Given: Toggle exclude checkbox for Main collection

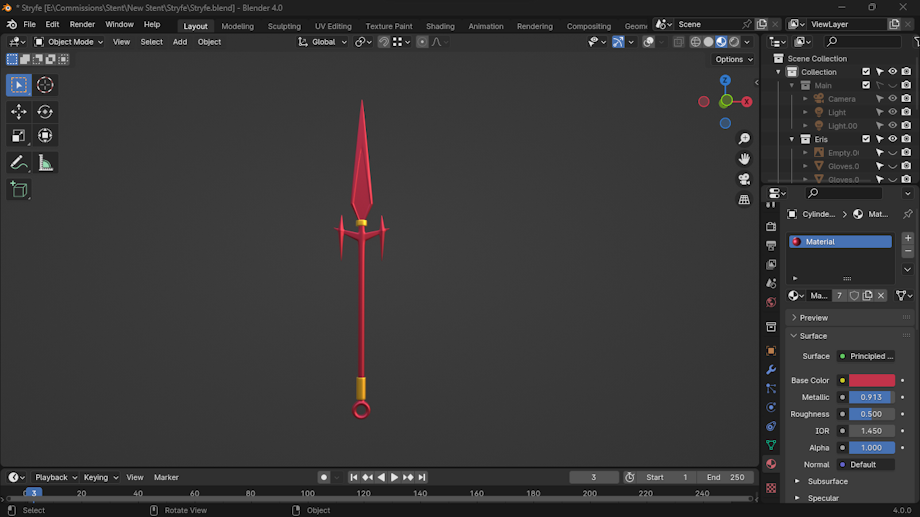Looking at the screenshot, I should [x=866, y=85].
